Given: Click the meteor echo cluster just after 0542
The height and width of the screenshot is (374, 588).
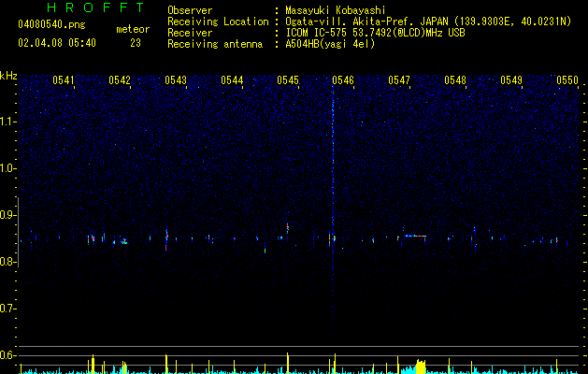Looking at the screenshot, I should pos(123,241).
